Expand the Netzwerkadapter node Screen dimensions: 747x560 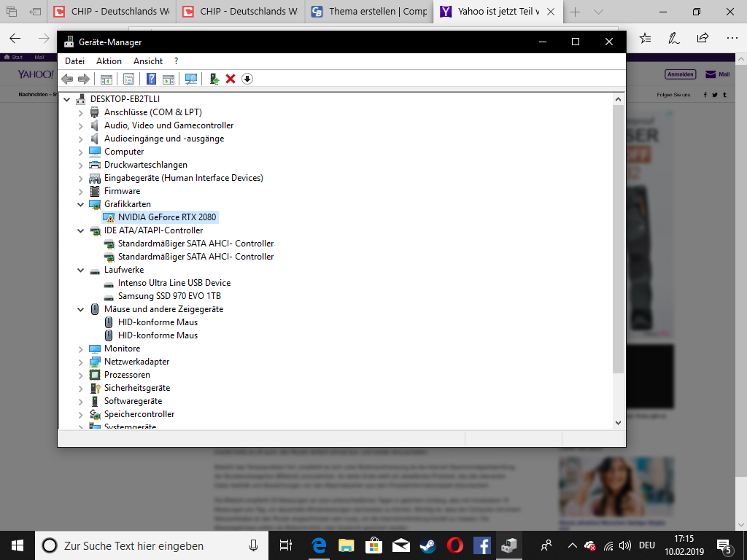[x=80, y=362]
